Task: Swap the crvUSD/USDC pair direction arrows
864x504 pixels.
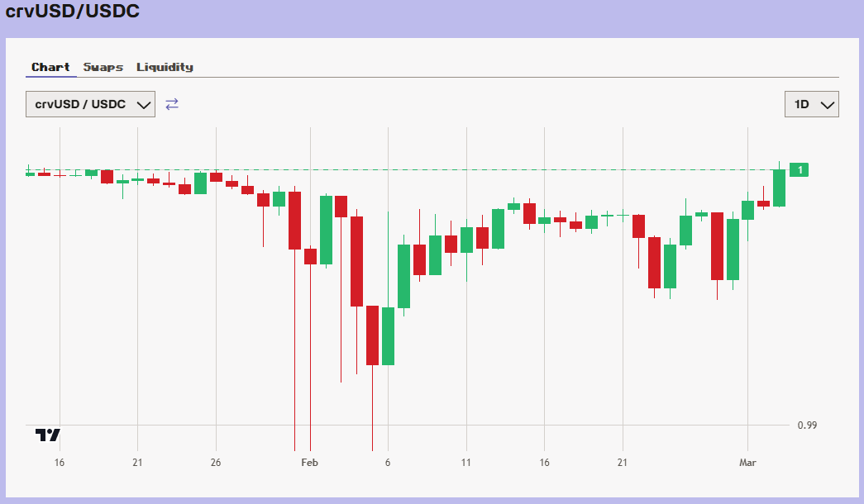Action: [172, 103]
